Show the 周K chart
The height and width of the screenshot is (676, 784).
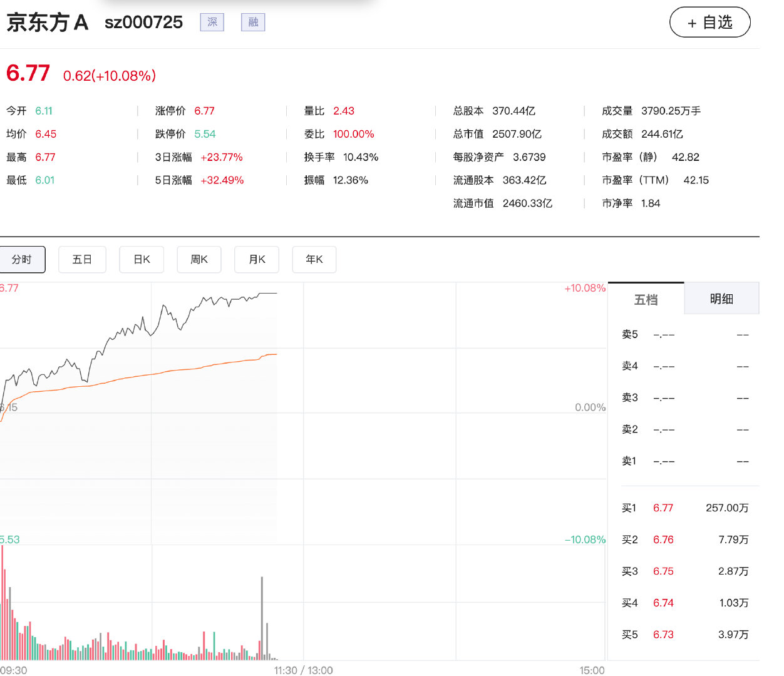click(199, 259)
